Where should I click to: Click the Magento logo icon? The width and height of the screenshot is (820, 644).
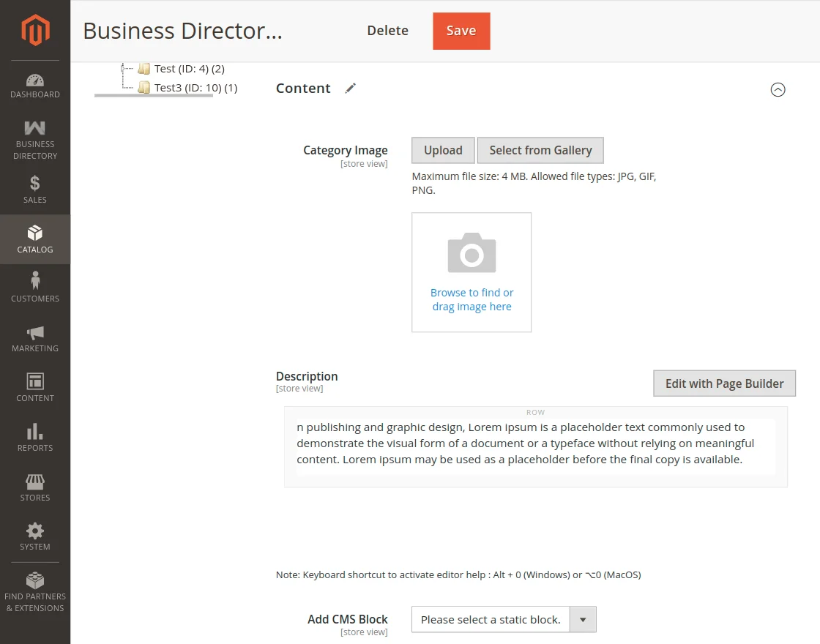35,30
